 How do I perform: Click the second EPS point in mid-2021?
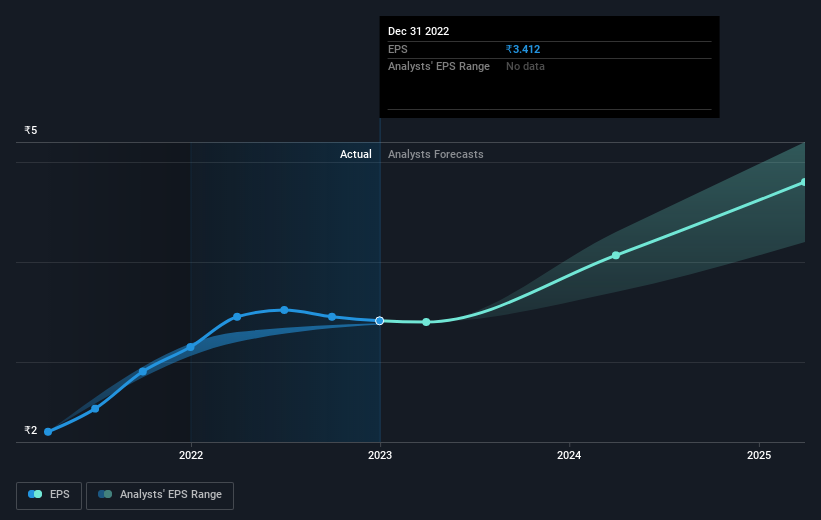click(x=95, y=408)
